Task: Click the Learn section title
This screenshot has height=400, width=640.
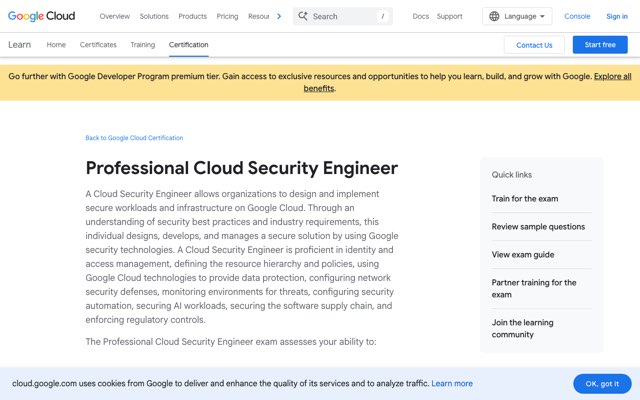Action: (20, 44)
